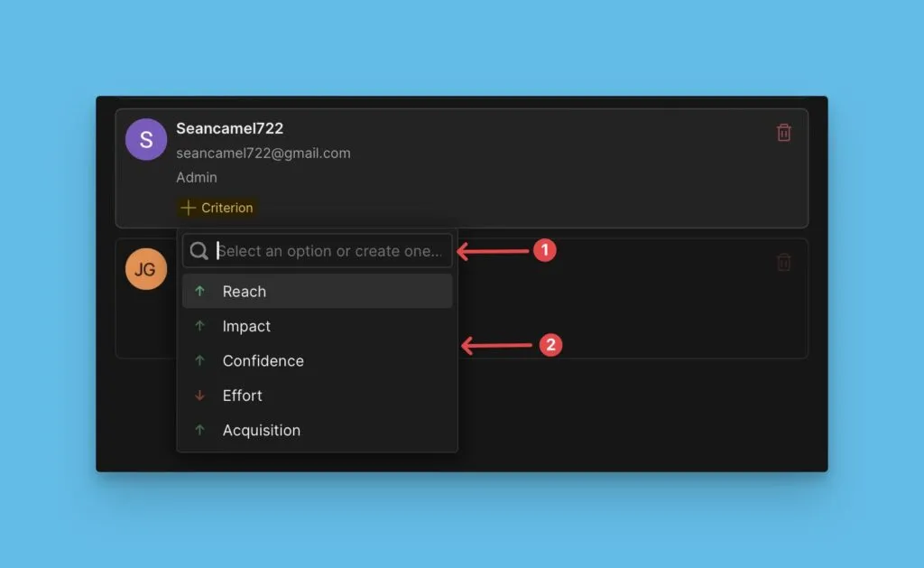Delete user Seancamel722 with trash icon

click(783, 133)
